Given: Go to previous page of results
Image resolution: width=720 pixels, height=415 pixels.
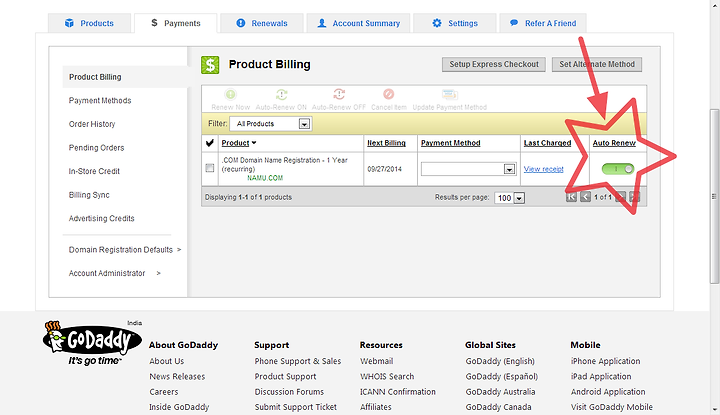Looking at the screenshot, I should click(x=585, y=197).
